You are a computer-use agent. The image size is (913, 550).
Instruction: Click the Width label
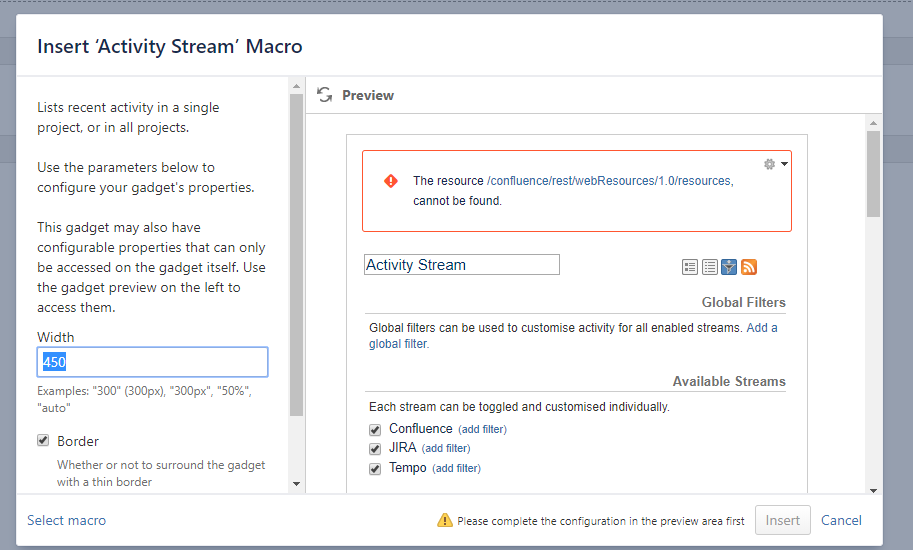[55, 337]
